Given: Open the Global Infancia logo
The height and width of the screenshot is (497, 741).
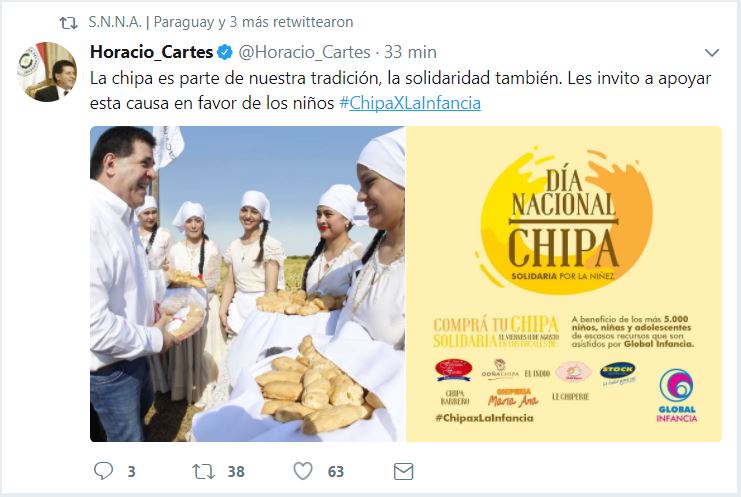Looking at the screenshot, I should pyautogui.click(x=677, y=395).
